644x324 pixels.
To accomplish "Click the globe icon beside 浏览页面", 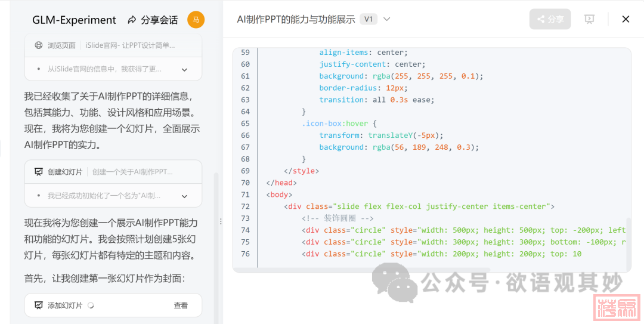I will pos(39,45).
